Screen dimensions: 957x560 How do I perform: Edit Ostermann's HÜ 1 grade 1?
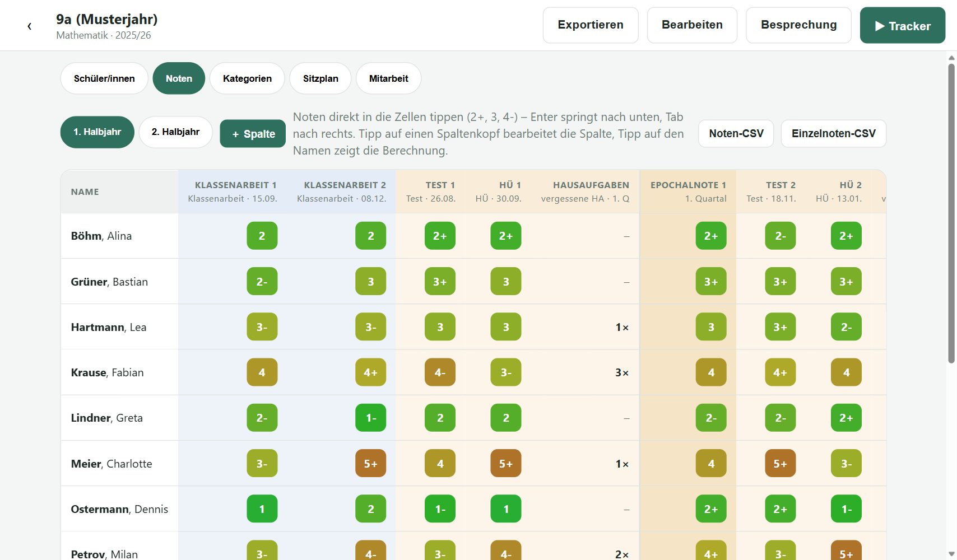[506, 509]
